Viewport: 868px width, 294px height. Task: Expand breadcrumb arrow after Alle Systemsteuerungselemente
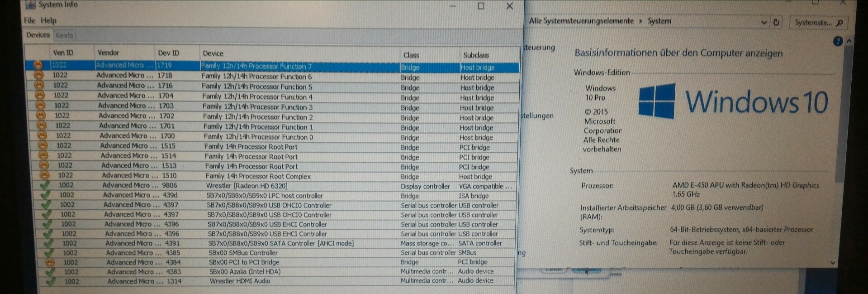[640, 21]
